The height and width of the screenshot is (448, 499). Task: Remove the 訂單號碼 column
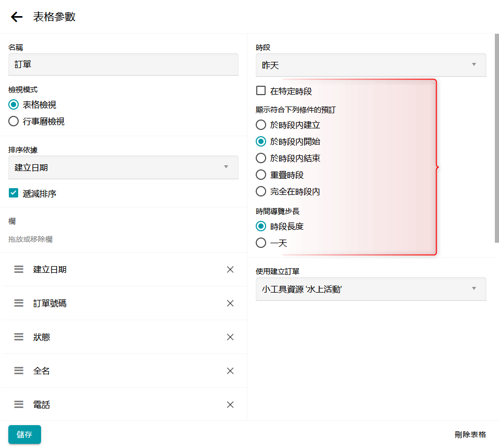click(x=230, y=303)
